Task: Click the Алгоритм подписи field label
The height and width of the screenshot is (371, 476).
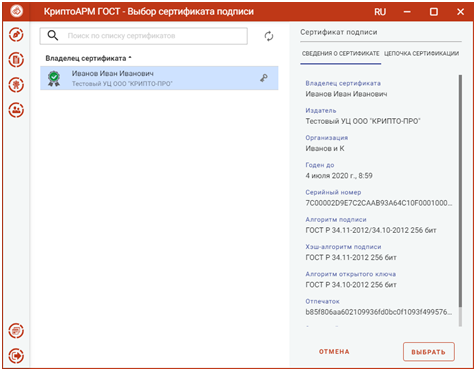Action: point(336,220)
